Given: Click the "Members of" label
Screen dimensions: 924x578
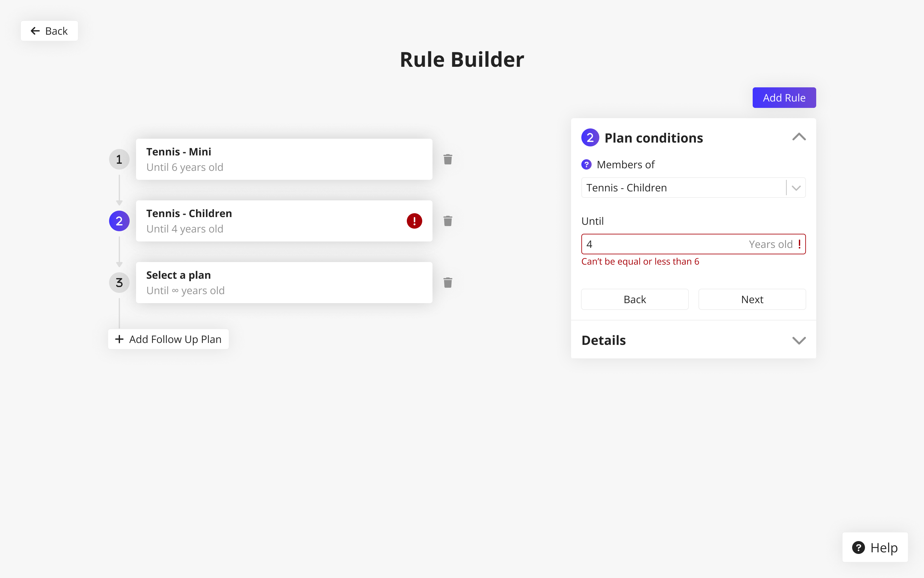Looking at the screenshot, I should (625, 165).
